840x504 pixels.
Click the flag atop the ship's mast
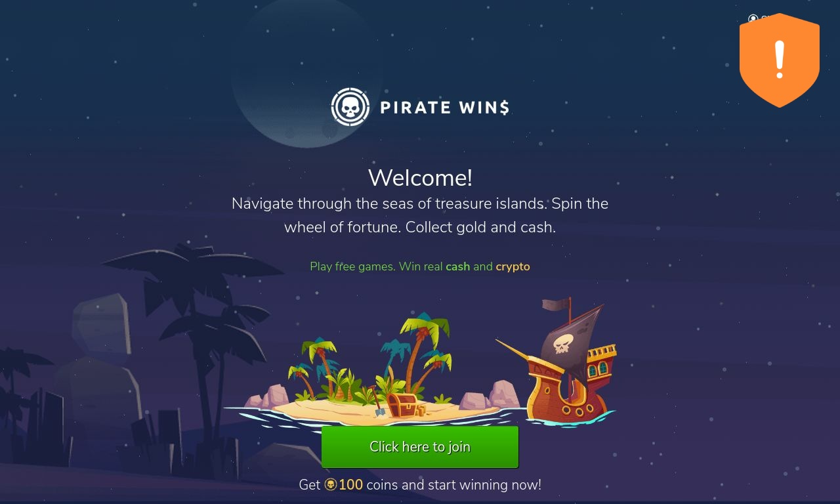[x=555, y=305]
